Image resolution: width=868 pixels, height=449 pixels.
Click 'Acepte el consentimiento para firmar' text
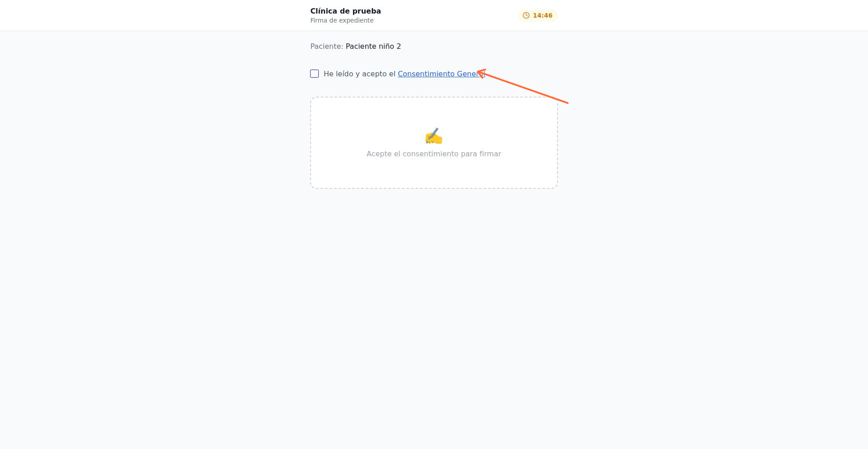click(x=434, y=154)
